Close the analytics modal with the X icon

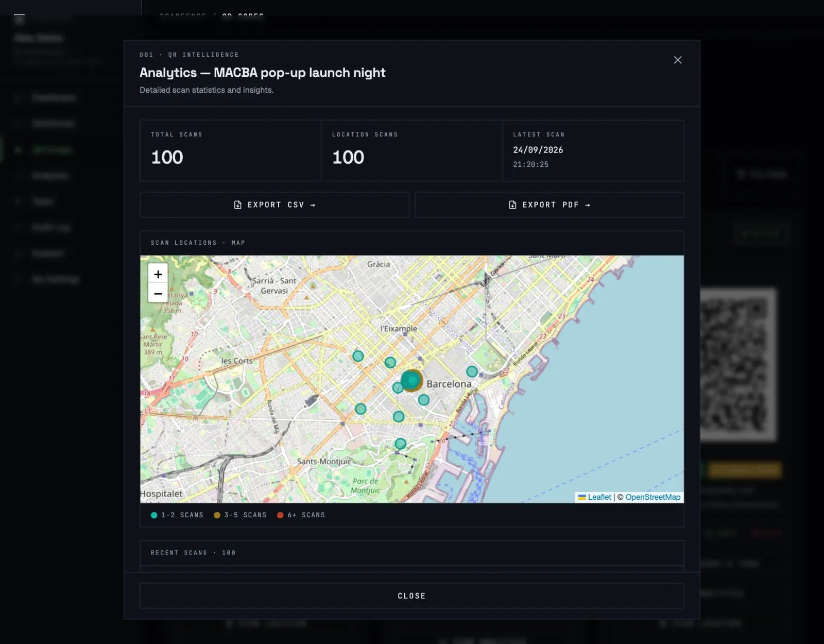click(678, 60)
